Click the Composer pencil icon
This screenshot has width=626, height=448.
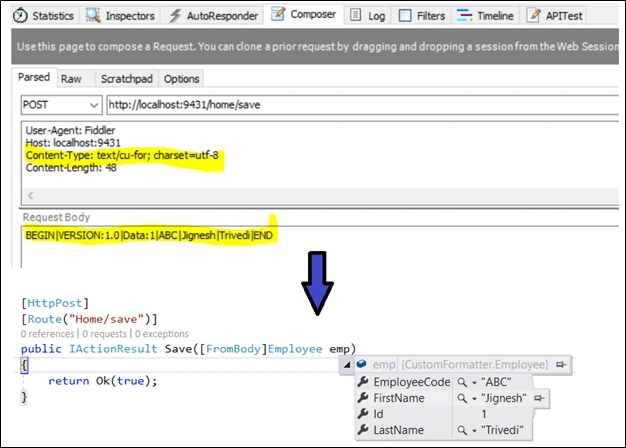pyautogui.click(x=278, y=14)
